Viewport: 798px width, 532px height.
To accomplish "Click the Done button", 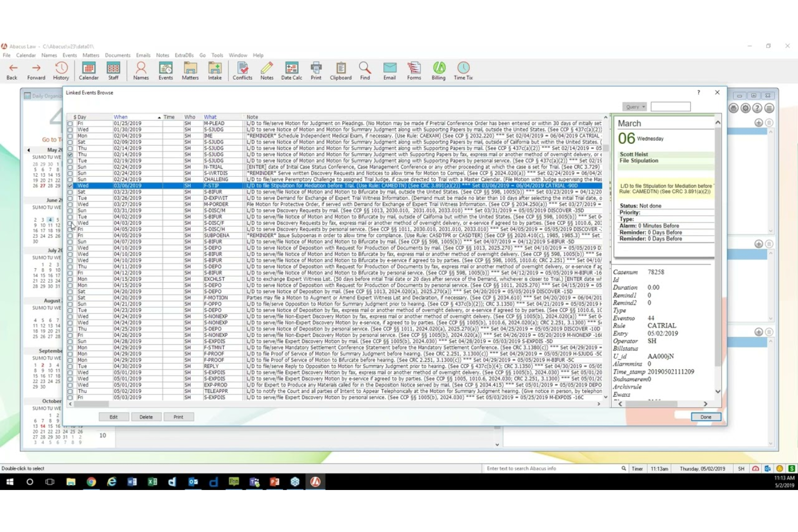I will [706, 417].
